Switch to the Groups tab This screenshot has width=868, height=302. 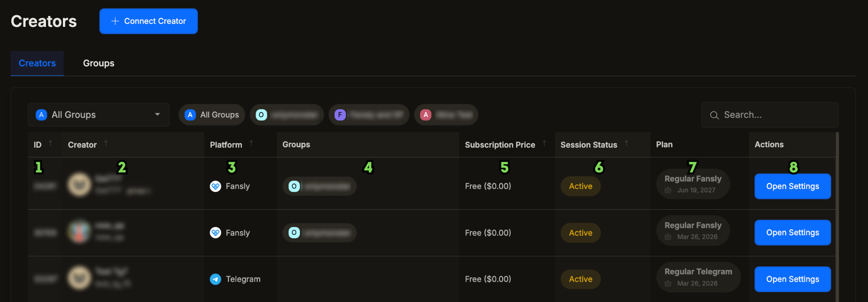pos(99,63)
